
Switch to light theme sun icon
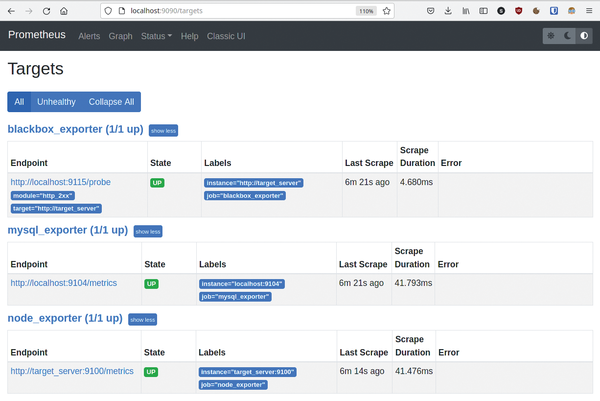pos(551,36)
